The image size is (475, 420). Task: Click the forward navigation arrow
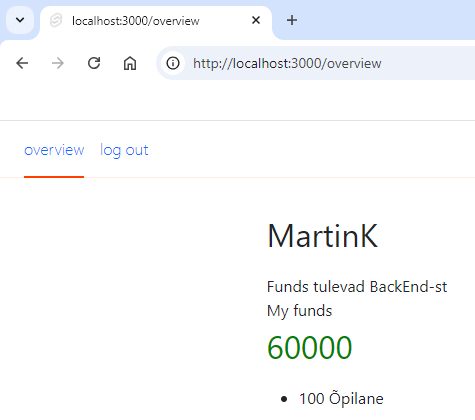(58, 63)
